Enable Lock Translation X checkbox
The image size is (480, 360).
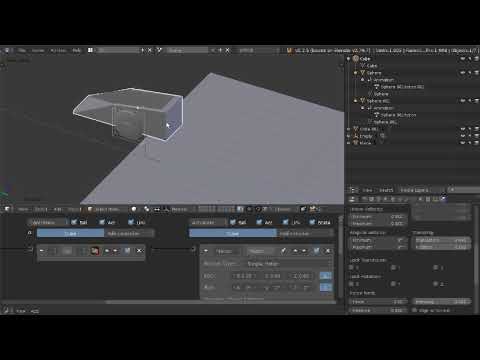tap(351, 268)
